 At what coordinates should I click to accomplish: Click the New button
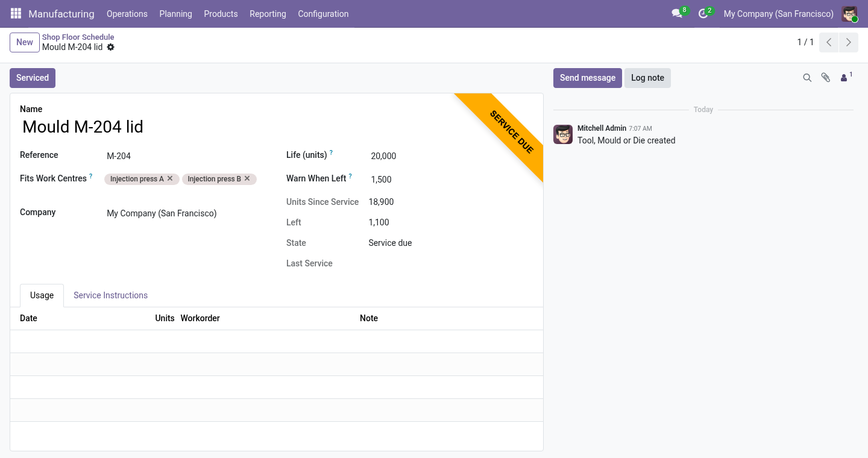[x=25, y=42]
